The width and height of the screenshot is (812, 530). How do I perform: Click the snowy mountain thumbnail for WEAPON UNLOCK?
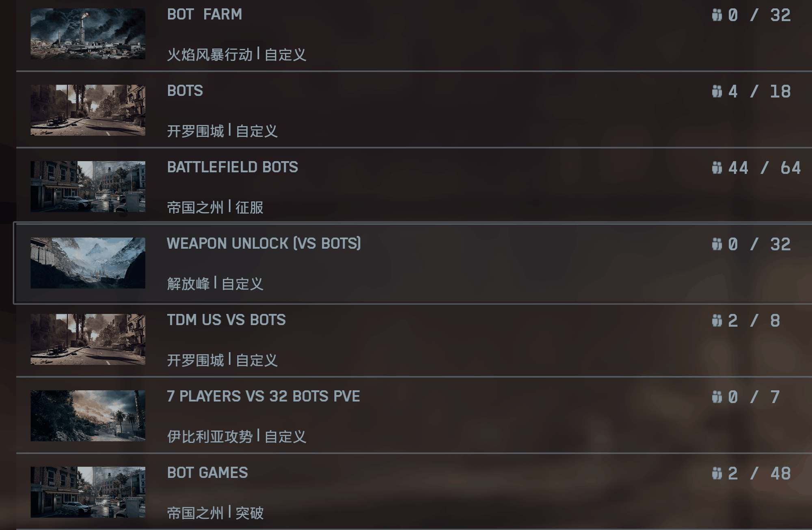[x=88, y=263]
